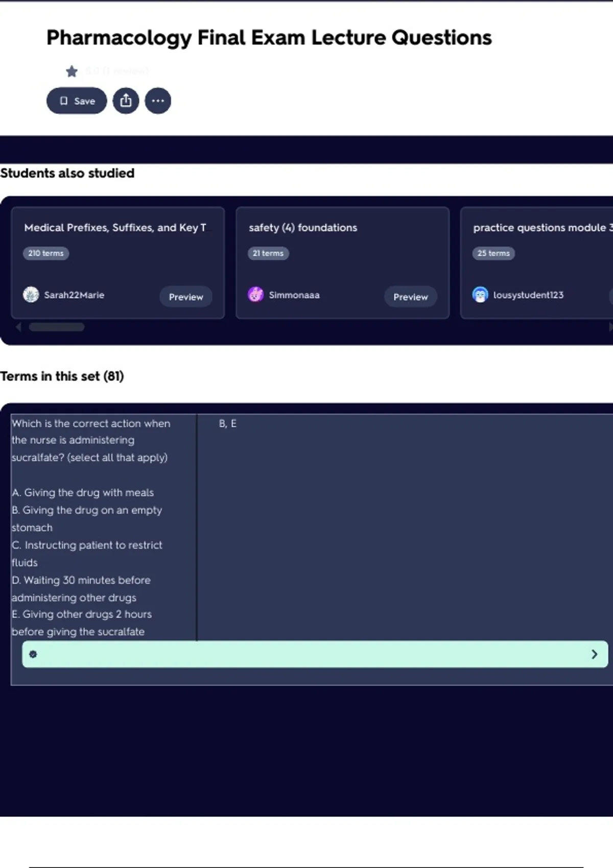Screen dimensions: 613x868
Task: Select the "B, E" answer text
Action: pos(228,424)
